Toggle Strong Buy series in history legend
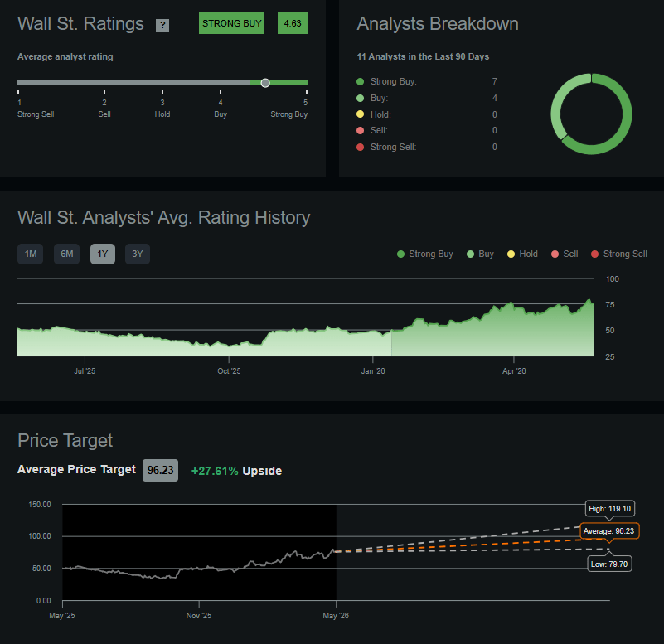Image resolution: width=664 pixels, height=644 pixels. pyautogui.click(x=424, y=254)
